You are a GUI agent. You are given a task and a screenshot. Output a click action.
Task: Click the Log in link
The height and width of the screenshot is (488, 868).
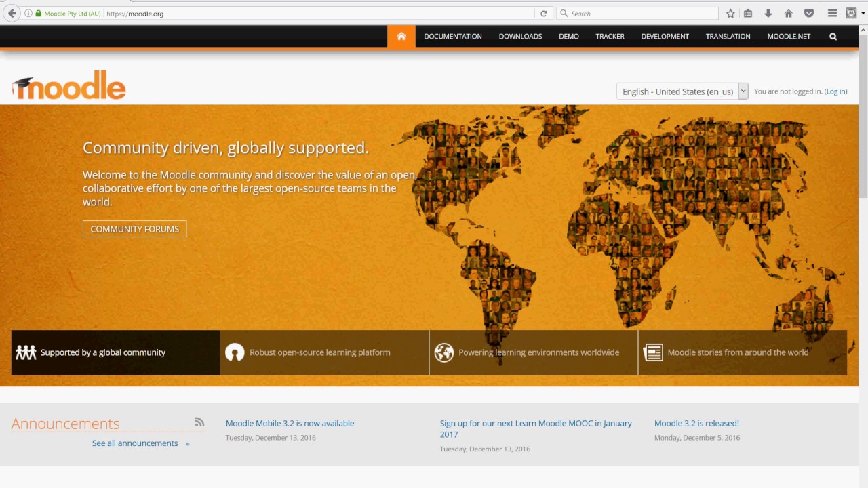point(835,91)
